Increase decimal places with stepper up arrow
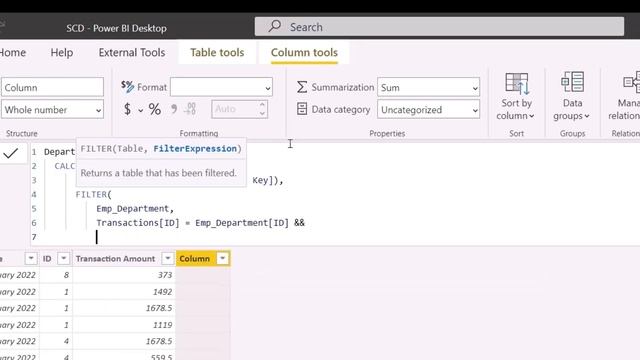This screenshot has width=640, height=360. [262, 104]
